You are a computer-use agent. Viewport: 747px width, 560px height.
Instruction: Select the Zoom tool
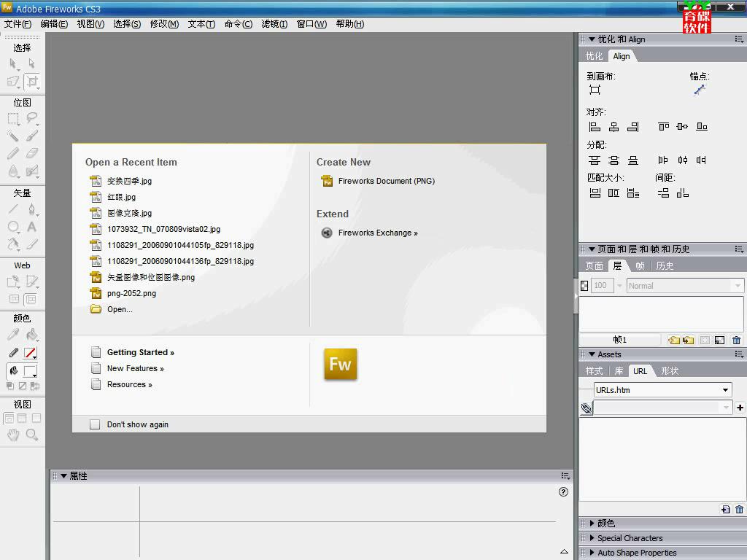tap(31, 435)
